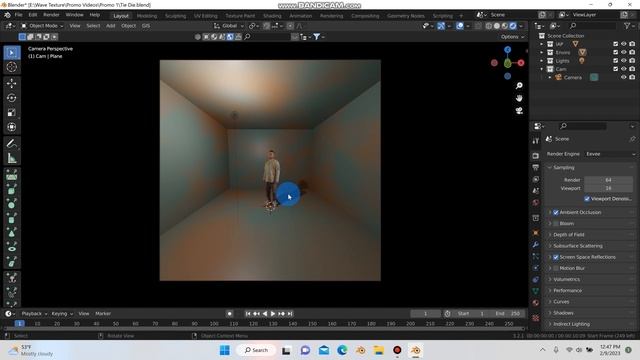Switch to the UV Editing workspace tab
Image resolution: width=640 pixels, height=360 pixels.
tap(206, 16)
